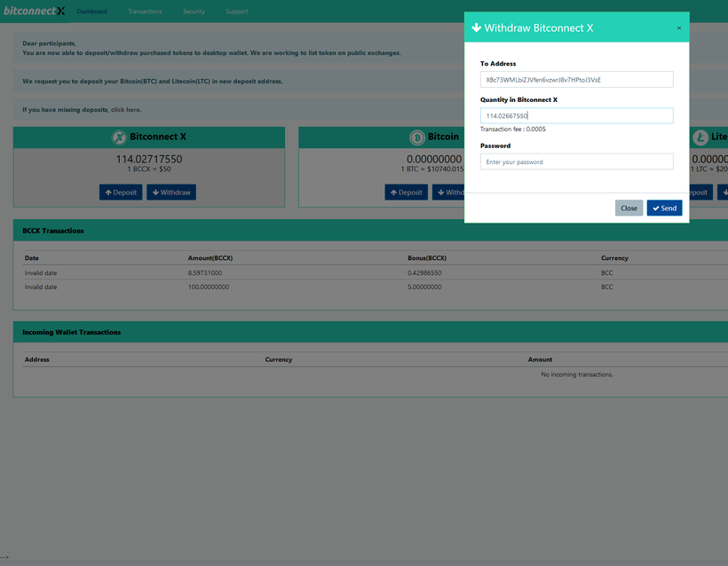The image size is (728, 566).
Task: Click the amount 100.00000000
Action: pos(209,287)
